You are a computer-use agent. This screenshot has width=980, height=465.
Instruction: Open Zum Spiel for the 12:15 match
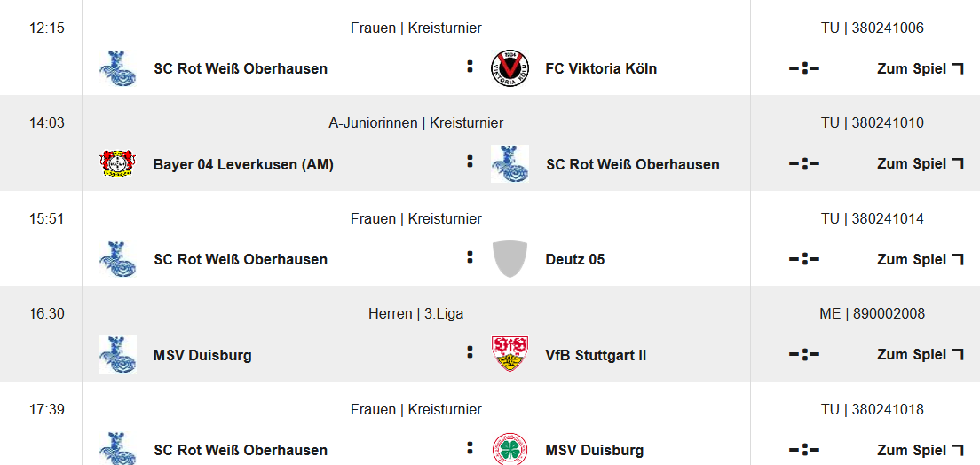920,68
